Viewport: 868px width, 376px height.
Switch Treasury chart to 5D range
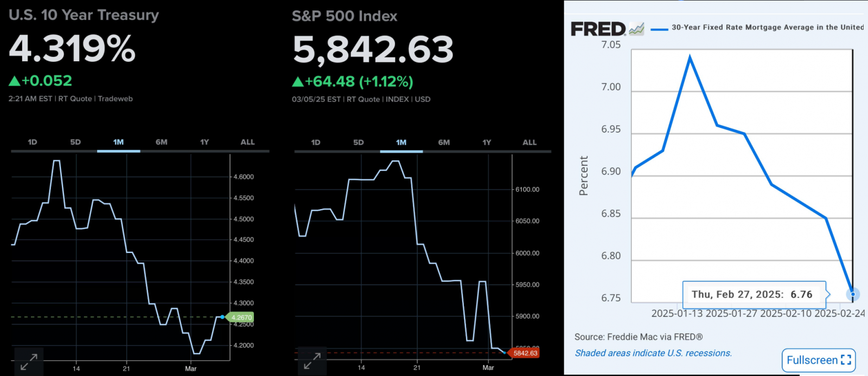click(75, 142)
